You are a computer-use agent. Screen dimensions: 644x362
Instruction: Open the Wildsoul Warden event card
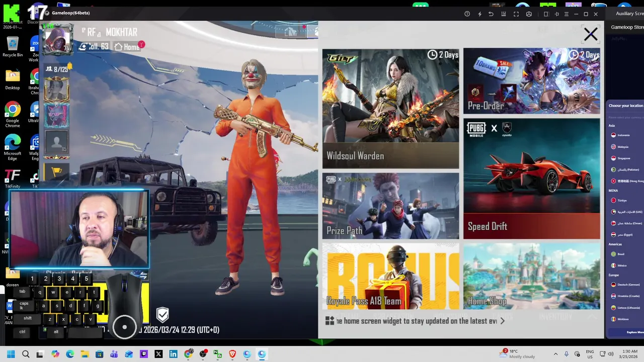coord(390,109)
